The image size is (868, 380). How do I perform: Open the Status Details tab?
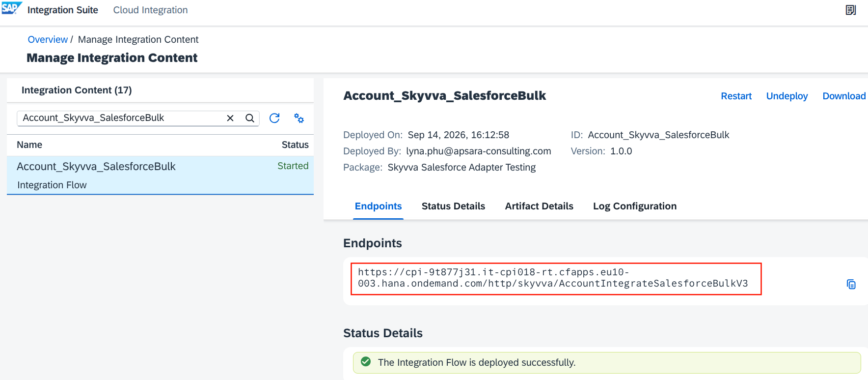coord(453,206)
